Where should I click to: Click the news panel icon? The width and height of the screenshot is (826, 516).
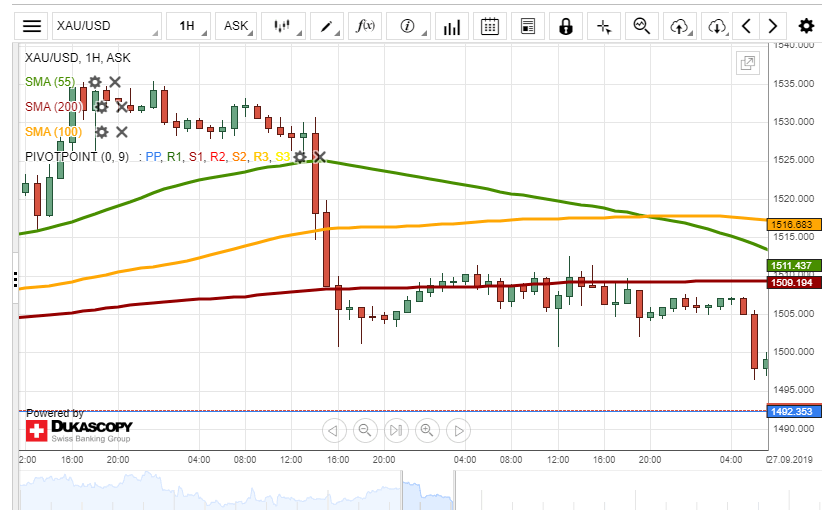(x=528, y=26)
